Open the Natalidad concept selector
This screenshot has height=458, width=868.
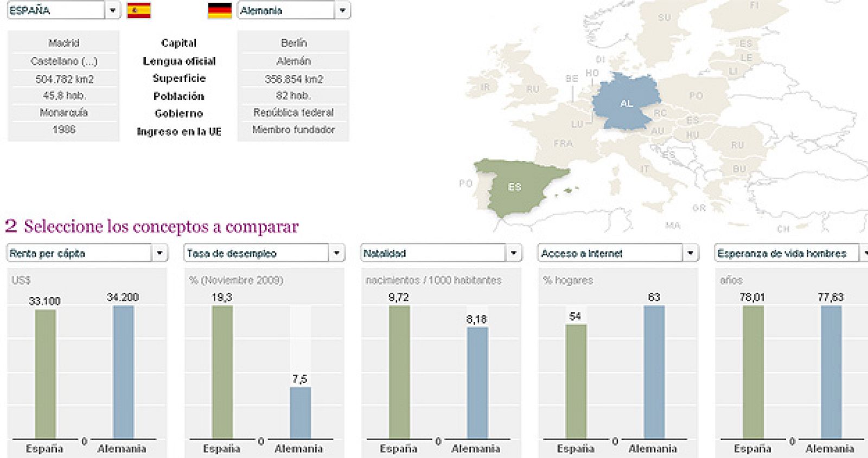(513, 253)
